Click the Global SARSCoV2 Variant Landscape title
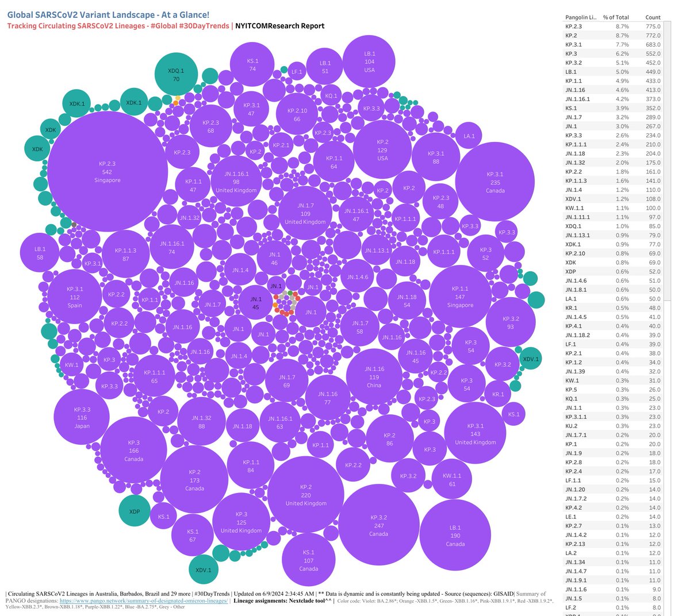This screenshot has height=616, width=690. (x=108, y=14)
